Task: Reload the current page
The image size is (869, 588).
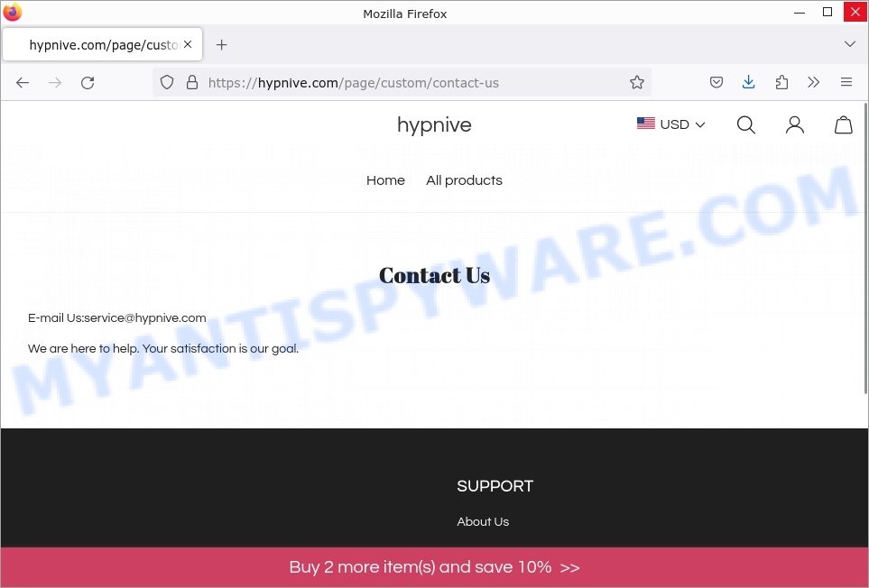Action: (88, 83)
